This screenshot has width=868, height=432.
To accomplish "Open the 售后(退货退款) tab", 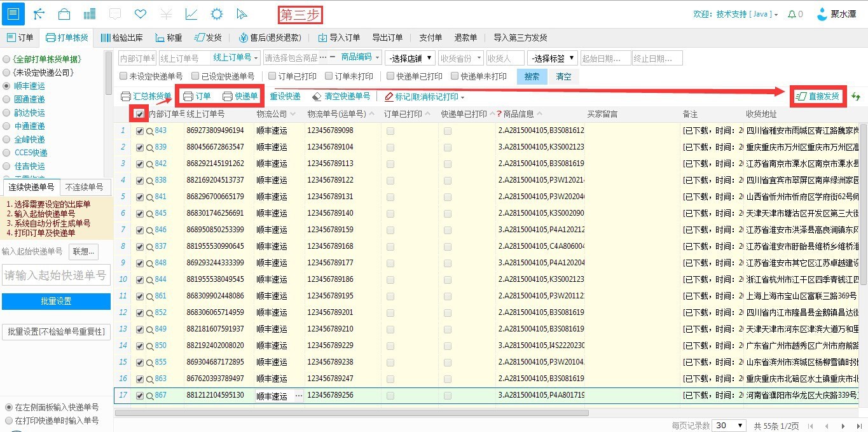I will (270, 38).
